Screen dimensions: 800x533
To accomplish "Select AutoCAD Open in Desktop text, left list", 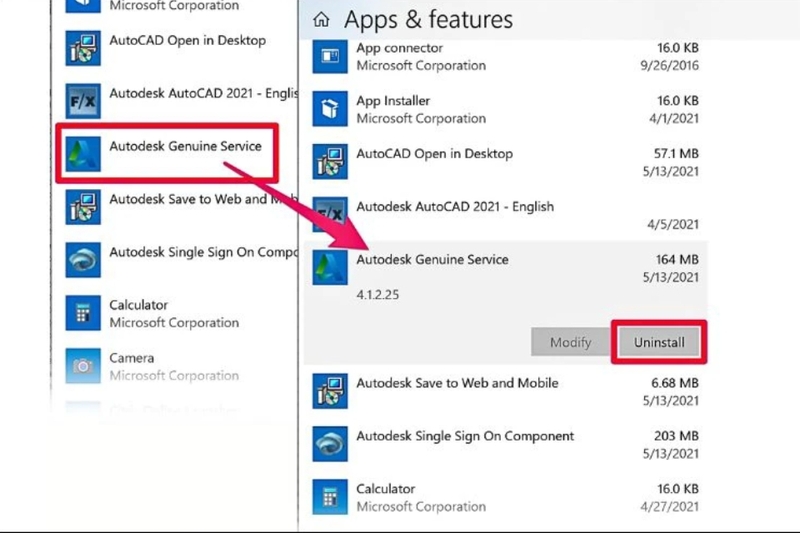I will point(187,40).
